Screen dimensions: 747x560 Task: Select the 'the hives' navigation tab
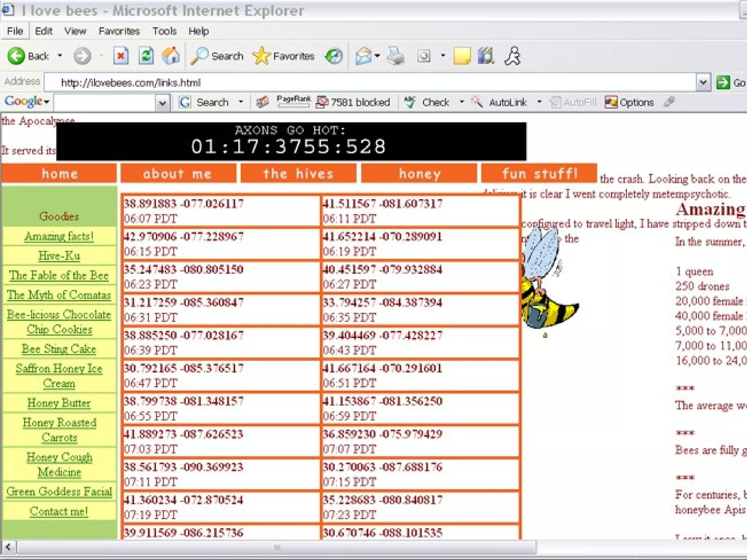[298, 174]
